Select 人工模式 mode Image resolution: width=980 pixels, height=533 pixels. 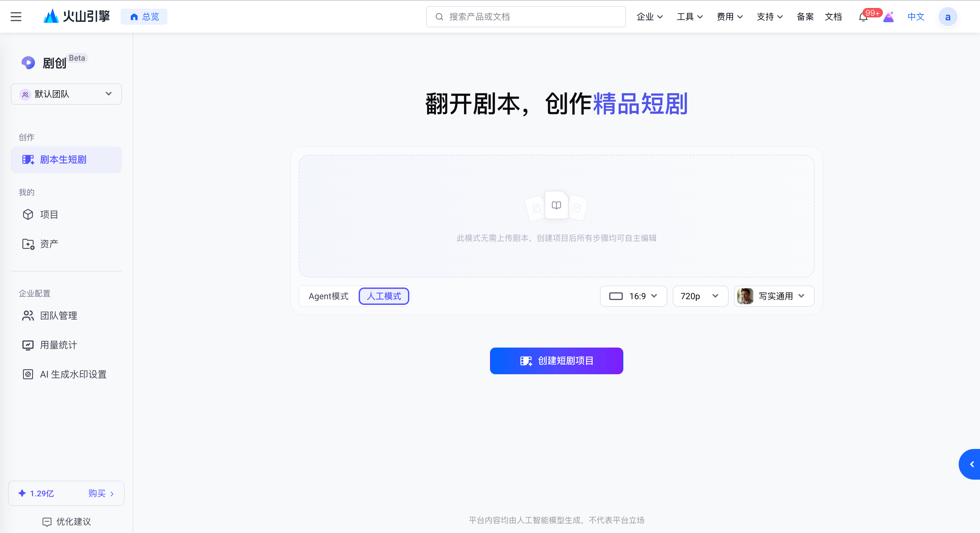click(x=384, y=296)
